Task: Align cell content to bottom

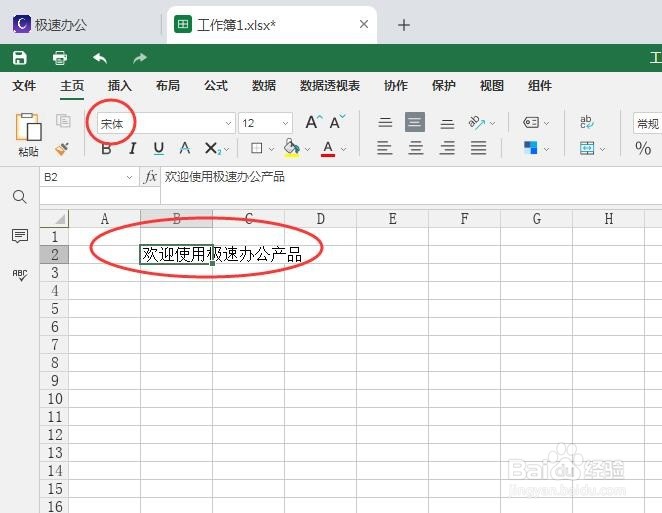Action: [447, 123]
